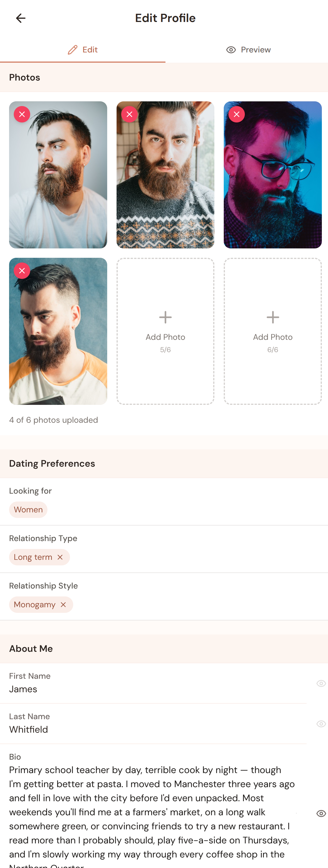Viewport: 328px width, 868px height.
Task: Remove the Long term relationship type
Action: 60,557
